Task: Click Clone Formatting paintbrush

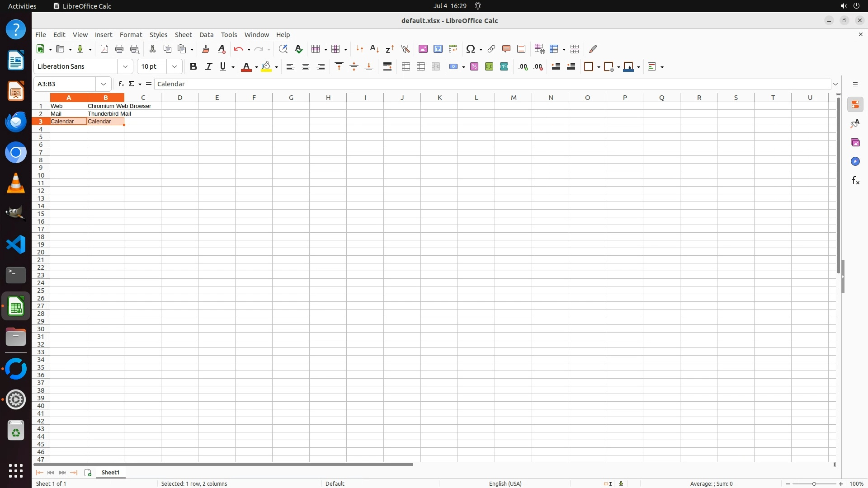Action: [206, 49]
